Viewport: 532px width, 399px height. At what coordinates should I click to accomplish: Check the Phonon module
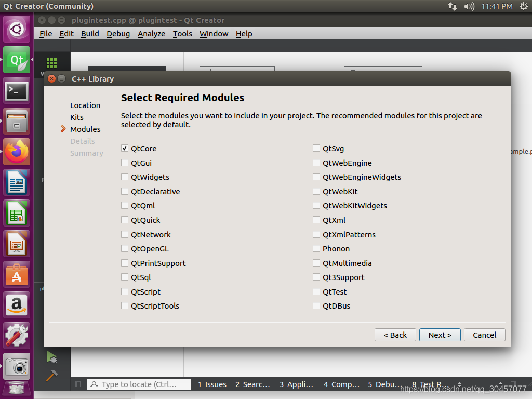tap(316, 249)
